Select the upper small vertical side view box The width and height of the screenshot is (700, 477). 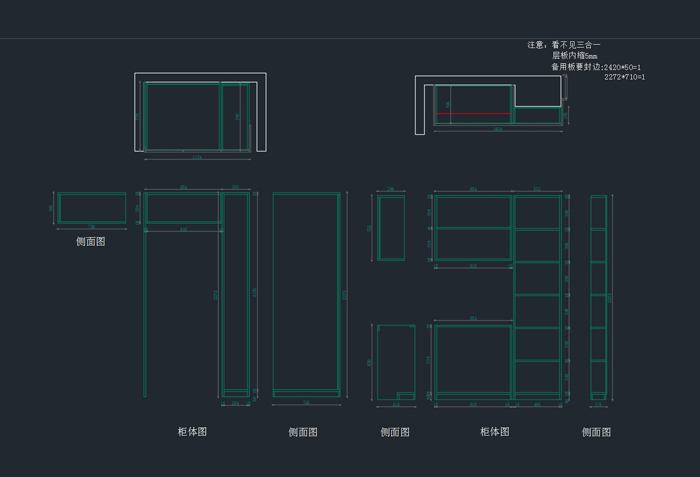coord(390,228)
